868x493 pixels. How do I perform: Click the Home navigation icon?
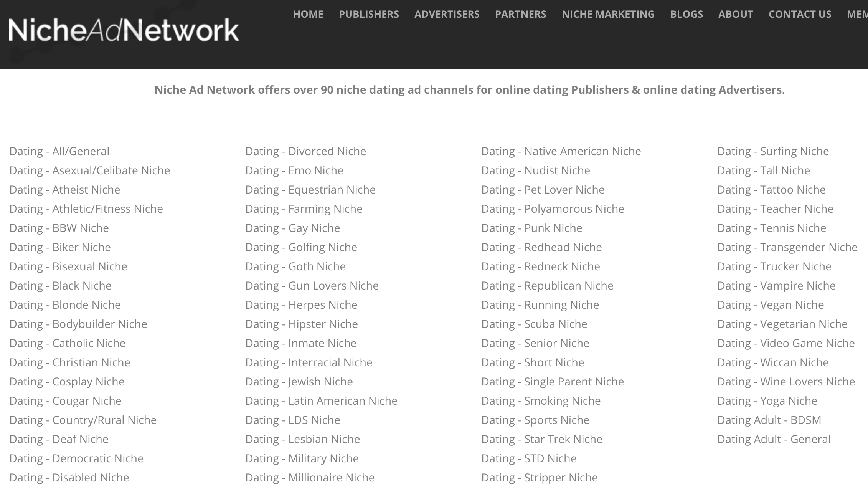coord(308,14)
